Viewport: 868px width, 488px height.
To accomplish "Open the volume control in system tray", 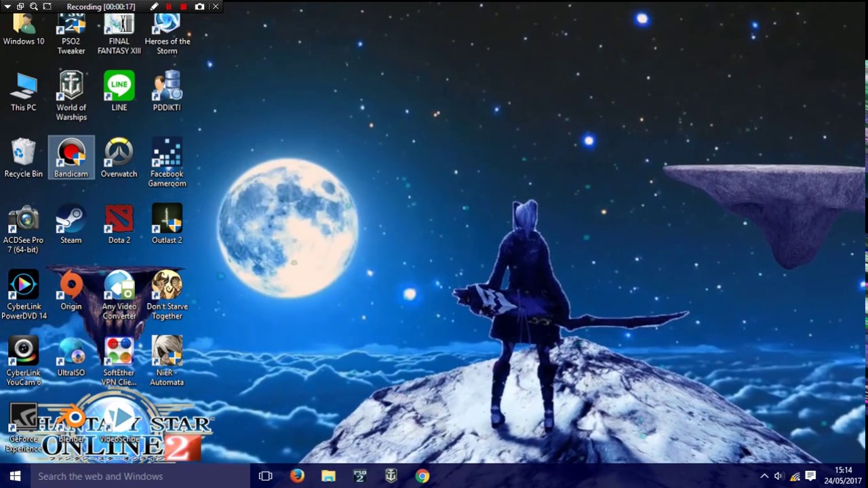I will point(779,476).
